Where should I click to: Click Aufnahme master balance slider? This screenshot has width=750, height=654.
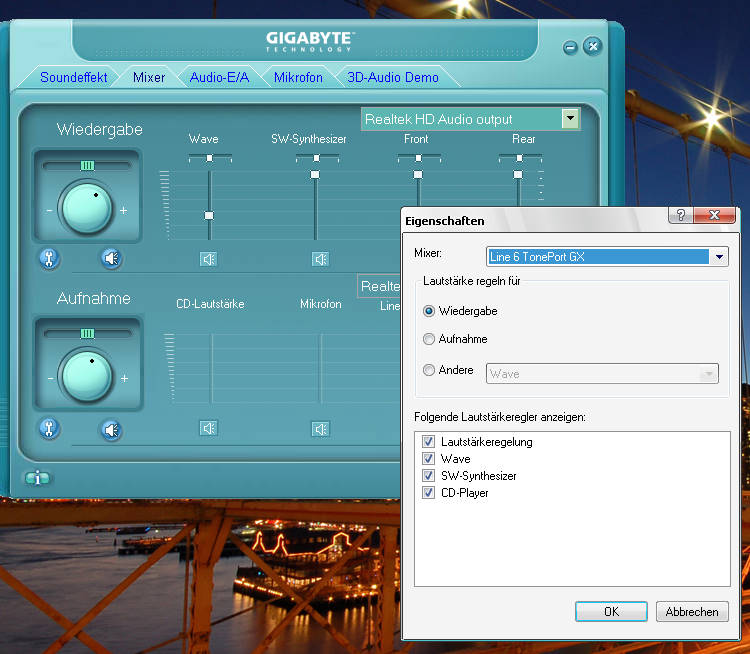click(x=87, y=333)
